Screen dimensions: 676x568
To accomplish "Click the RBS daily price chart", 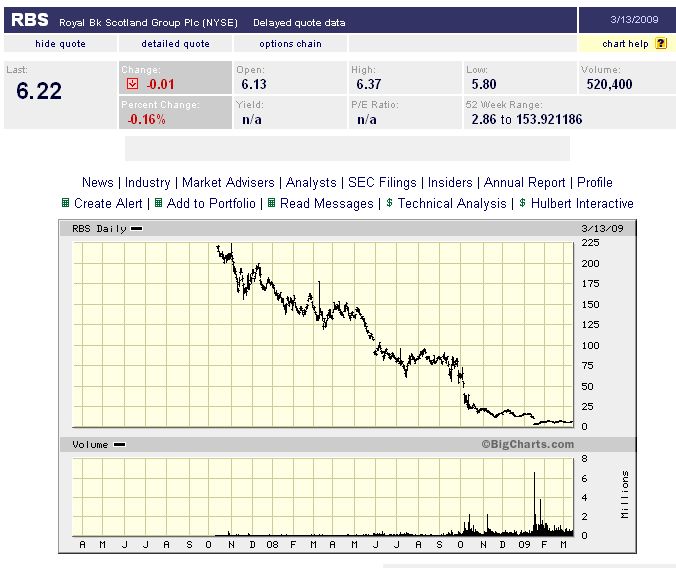I will click(x=323, y=335).
